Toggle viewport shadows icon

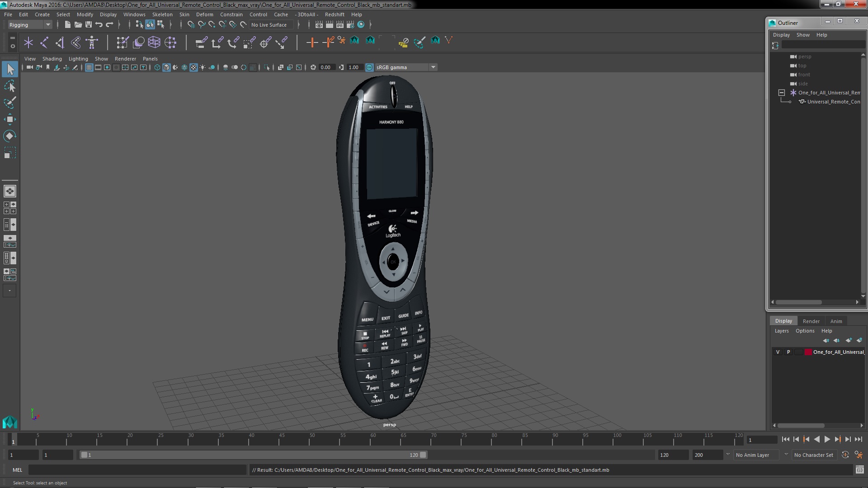212,67
